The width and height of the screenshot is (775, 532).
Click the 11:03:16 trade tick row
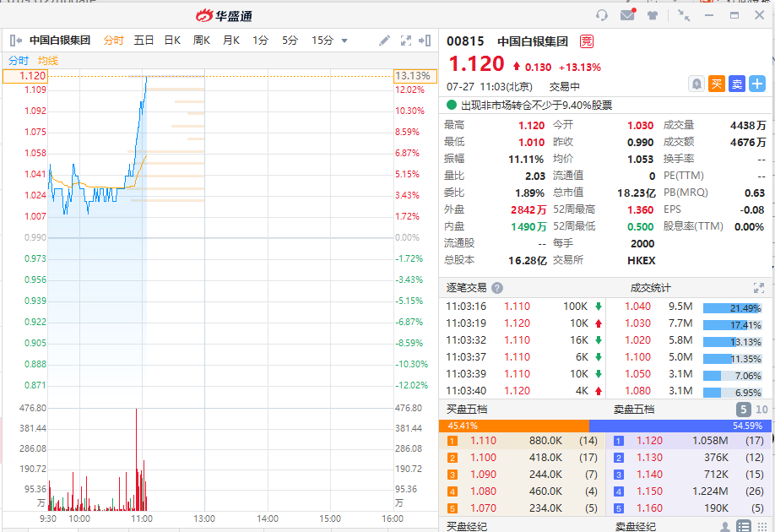pos(523,307)
